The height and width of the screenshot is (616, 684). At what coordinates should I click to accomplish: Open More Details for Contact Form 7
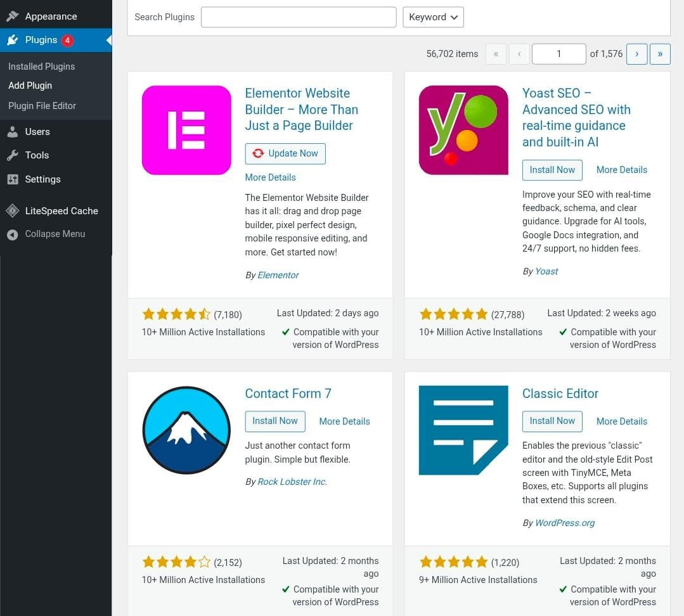point(344,421)
